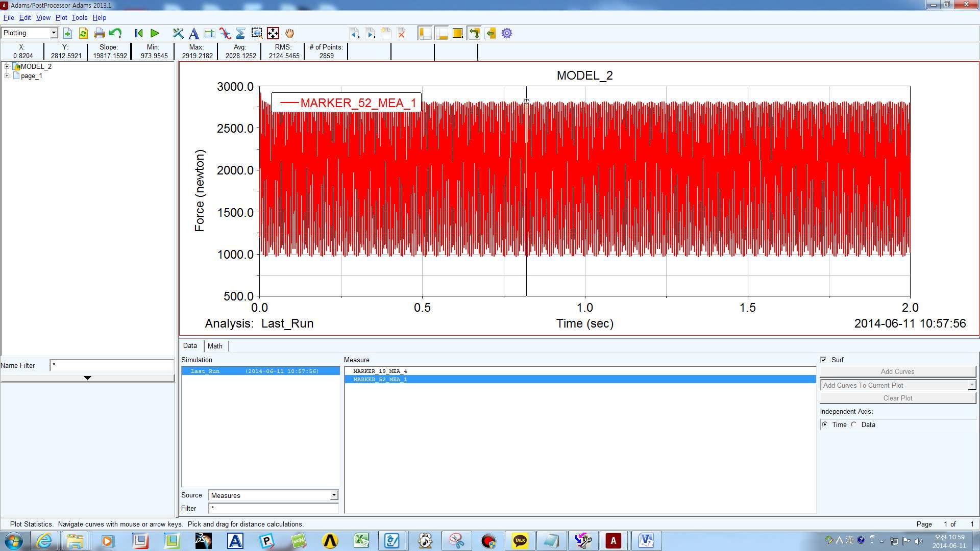The image size is (980, 551).
Task: Go to previous page icon
Action: tap(354, 33)
